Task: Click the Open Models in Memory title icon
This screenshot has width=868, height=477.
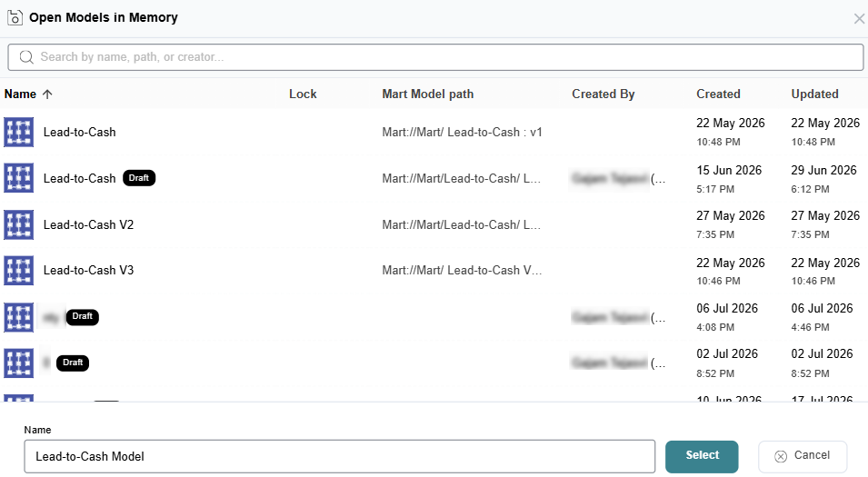Action: 15,17
